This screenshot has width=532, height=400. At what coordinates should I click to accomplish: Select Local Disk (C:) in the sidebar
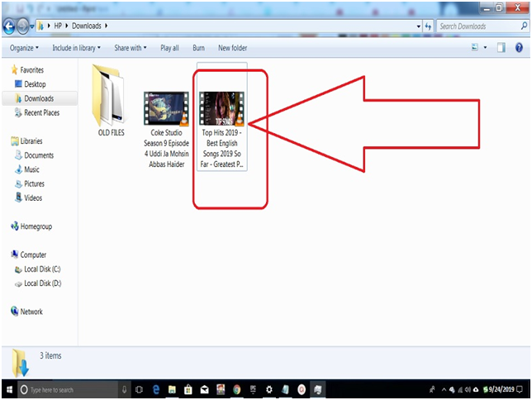pyautogui.click(x=42, y=269)
